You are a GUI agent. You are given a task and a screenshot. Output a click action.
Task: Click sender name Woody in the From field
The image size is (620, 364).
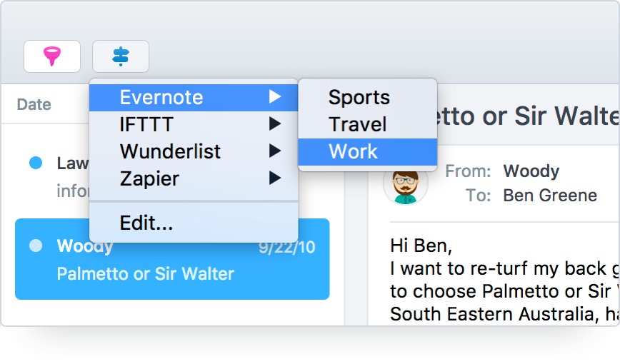[531, 171]
